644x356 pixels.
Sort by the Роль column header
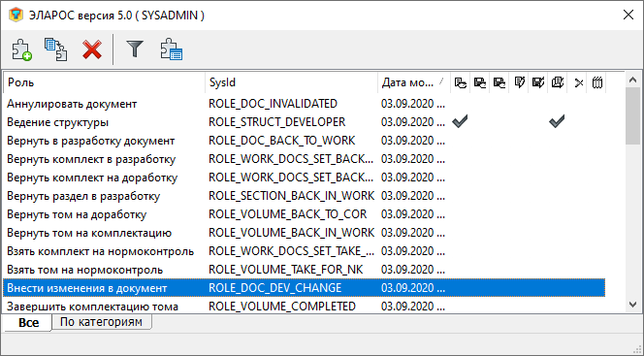tap(105, 82)
